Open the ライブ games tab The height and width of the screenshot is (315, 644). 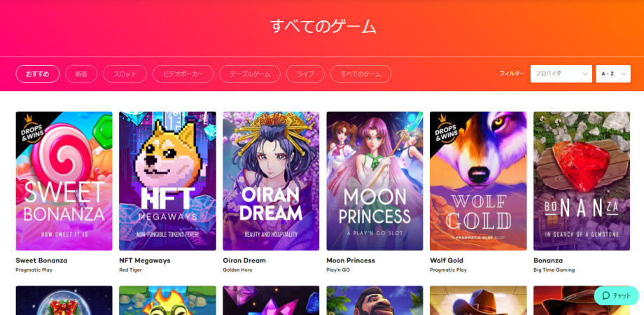(305, 74)
